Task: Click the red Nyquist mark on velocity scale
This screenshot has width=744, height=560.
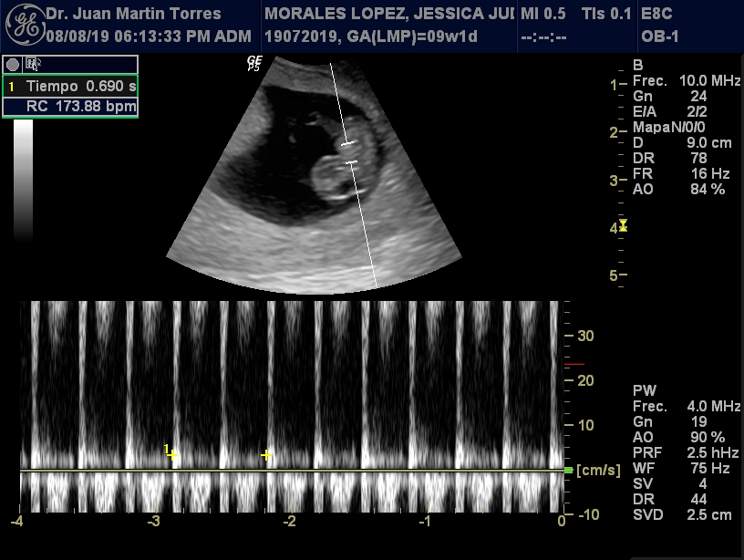Action: 574,364
